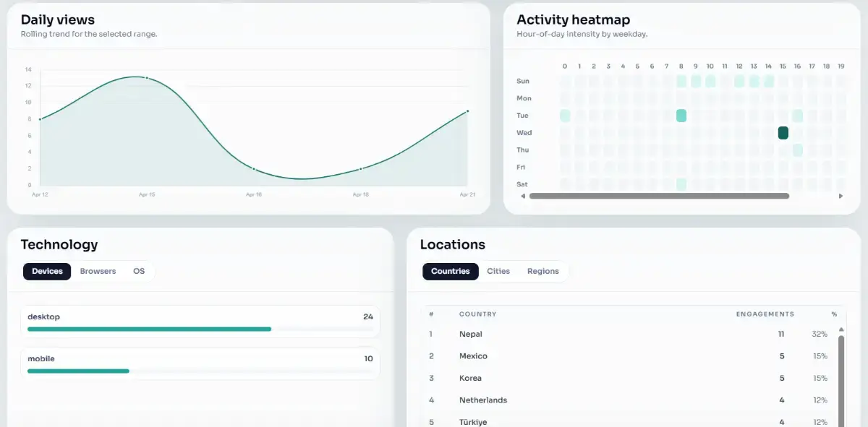This screenshot has width=868, height=427.
Task: Click the desktop count 24
Action: [368, 316]
